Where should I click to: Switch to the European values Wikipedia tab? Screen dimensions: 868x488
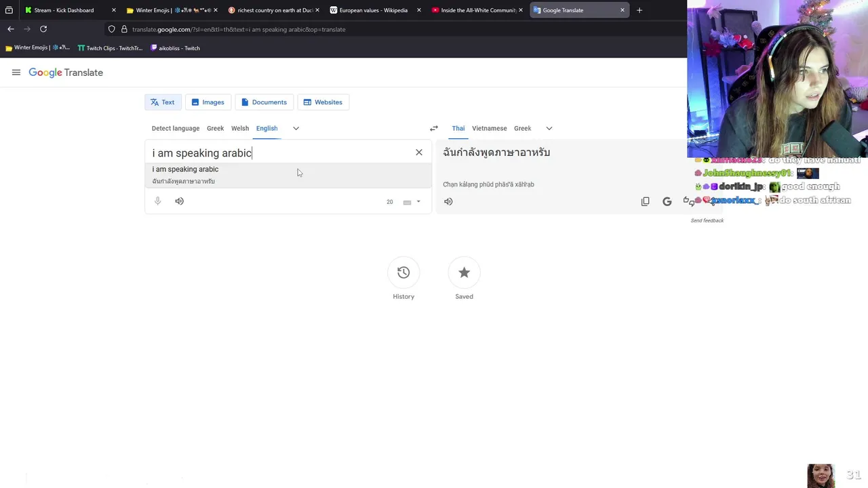coord(373,10)
